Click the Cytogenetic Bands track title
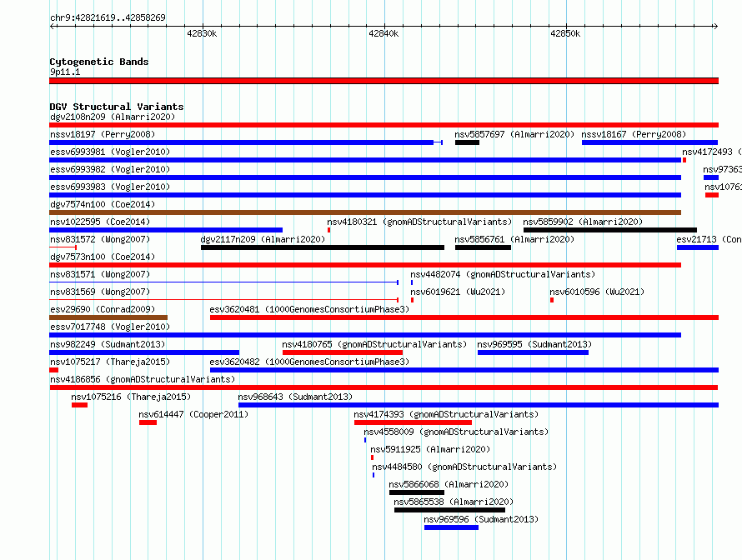 99,62
